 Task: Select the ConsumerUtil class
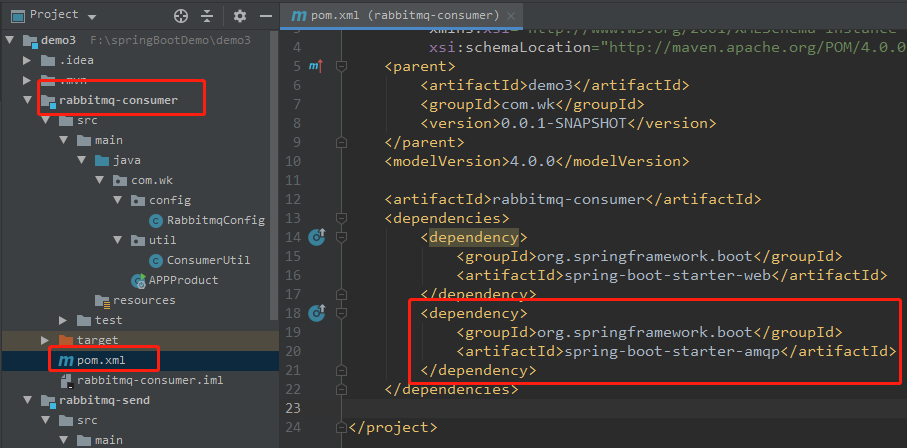208,260
